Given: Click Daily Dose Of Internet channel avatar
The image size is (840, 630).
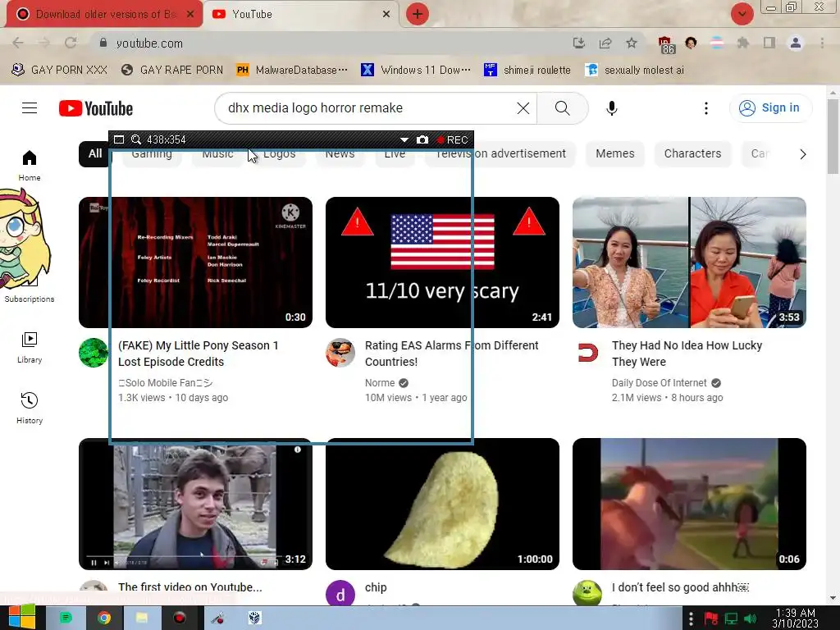Looking at the screenshot, I should click(x=587, y=353).
